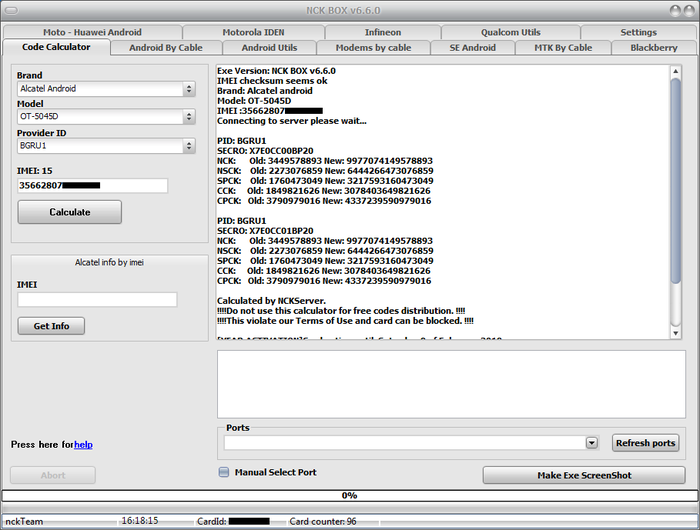Open the Blackberry tab
The width and height of the screenshot is (700, 530).
pos(654,48)
